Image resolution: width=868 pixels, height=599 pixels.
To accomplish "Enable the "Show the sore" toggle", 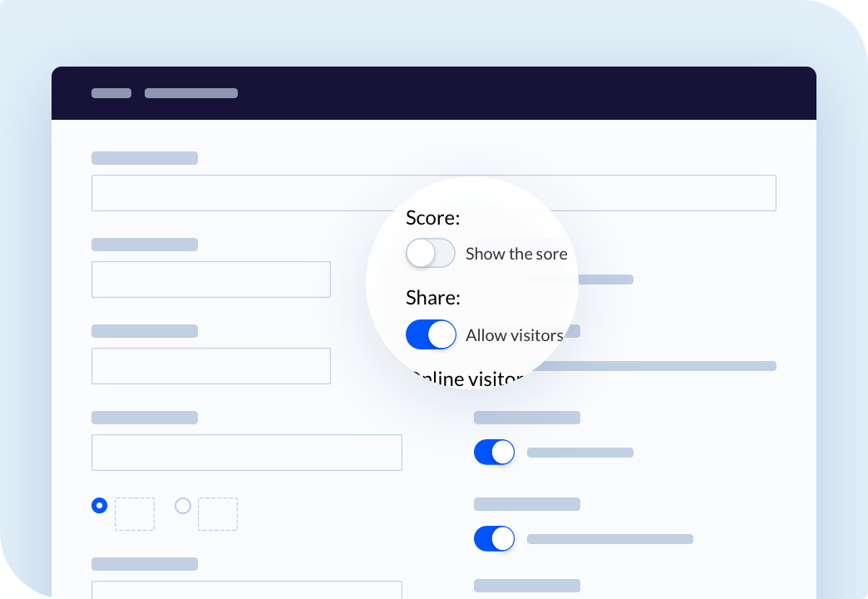I will tap(430, 253).
